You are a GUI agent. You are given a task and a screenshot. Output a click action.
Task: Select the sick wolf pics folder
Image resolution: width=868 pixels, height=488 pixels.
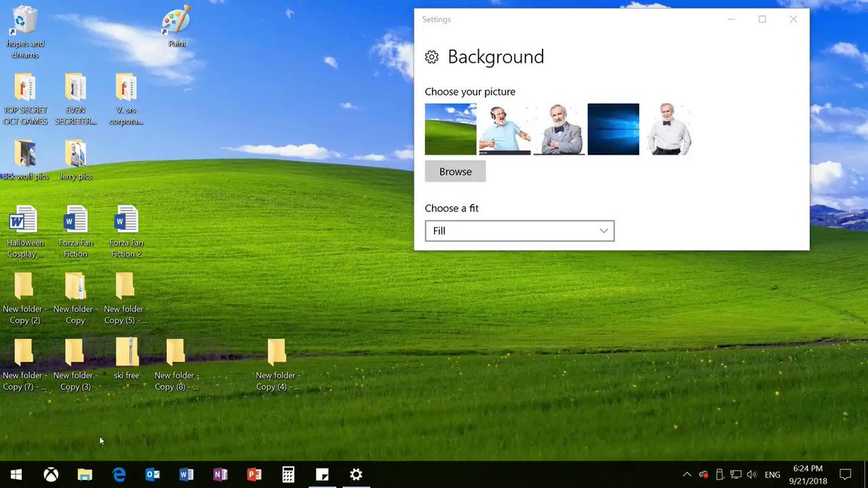[x=25, y=160]
